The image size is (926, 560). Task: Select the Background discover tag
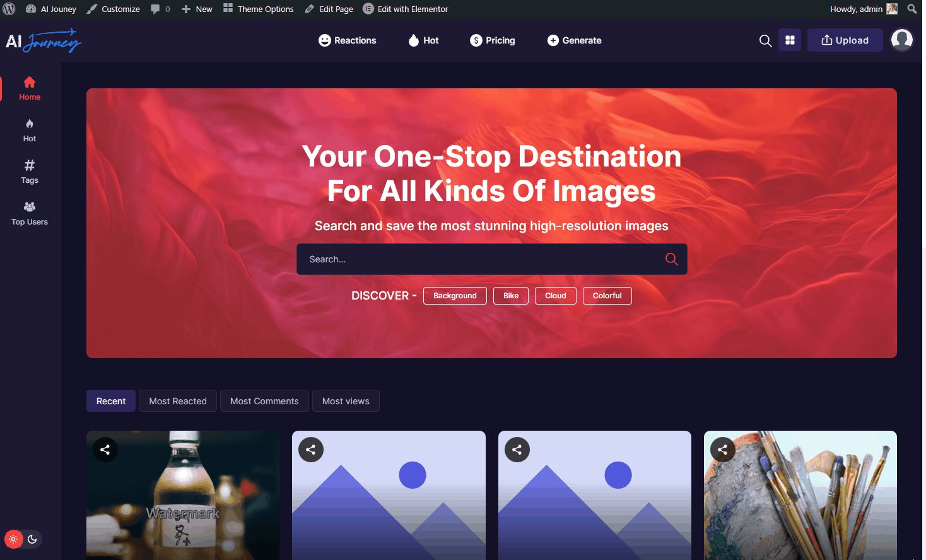[x=455, y=296]
